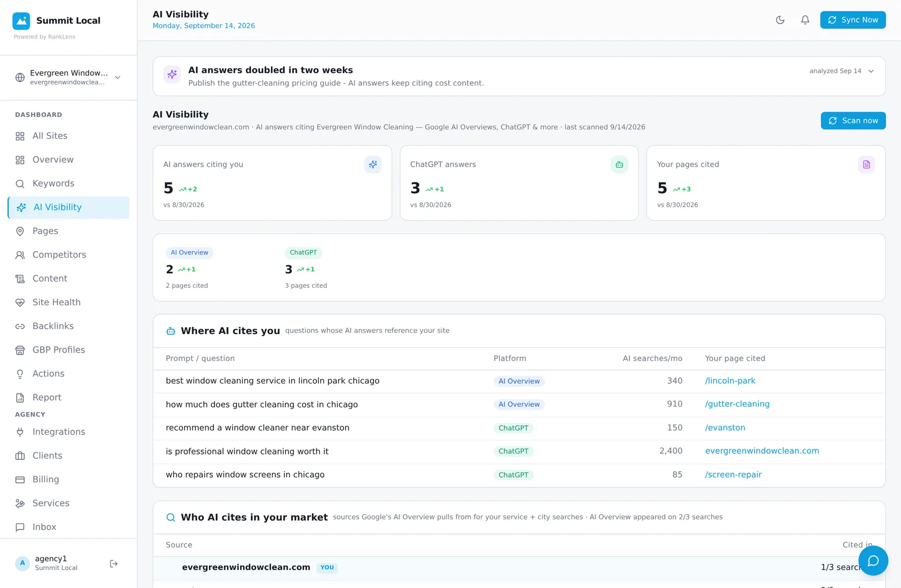
Task: Click the 'is professional window cleaning worth it' prompt
Action: click(x=247, y=451)
